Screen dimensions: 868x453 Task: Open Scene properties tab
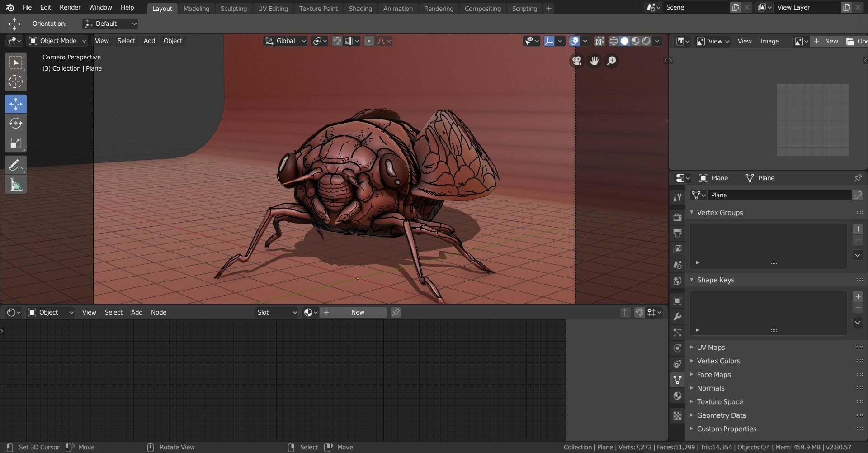pos(677,265)
